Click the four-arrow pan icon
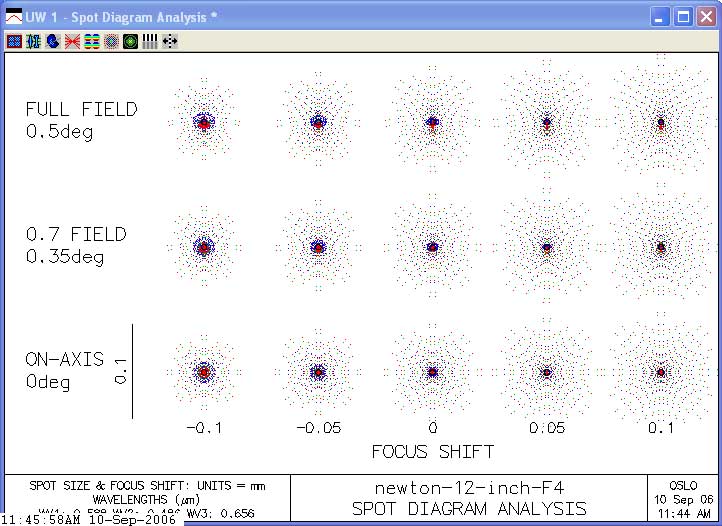Image resolution: width=722 pixels, height=526 pixels. (170, 41)
